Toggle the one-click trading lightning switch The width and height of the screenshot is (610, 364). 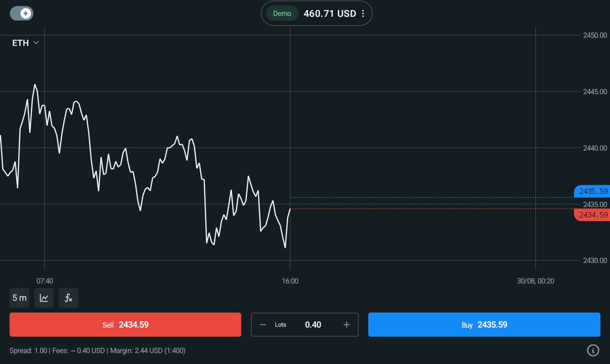pos(21,14)
